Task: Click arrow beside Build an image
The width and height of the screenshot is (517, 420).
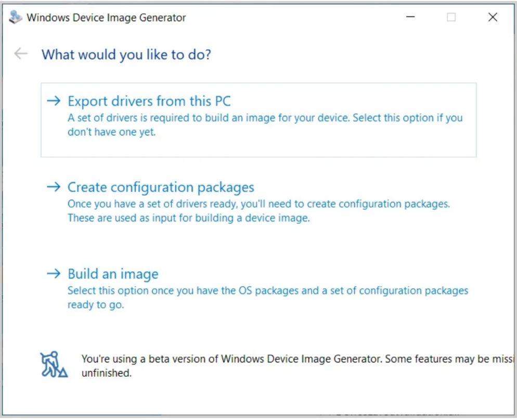Action: pyautogui.click(x=54, y=273)
